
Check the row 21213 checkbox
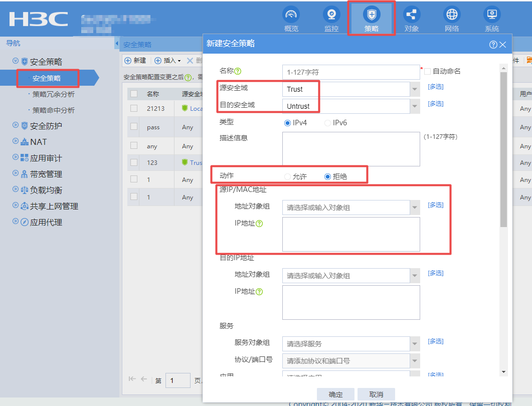[134, 108]
